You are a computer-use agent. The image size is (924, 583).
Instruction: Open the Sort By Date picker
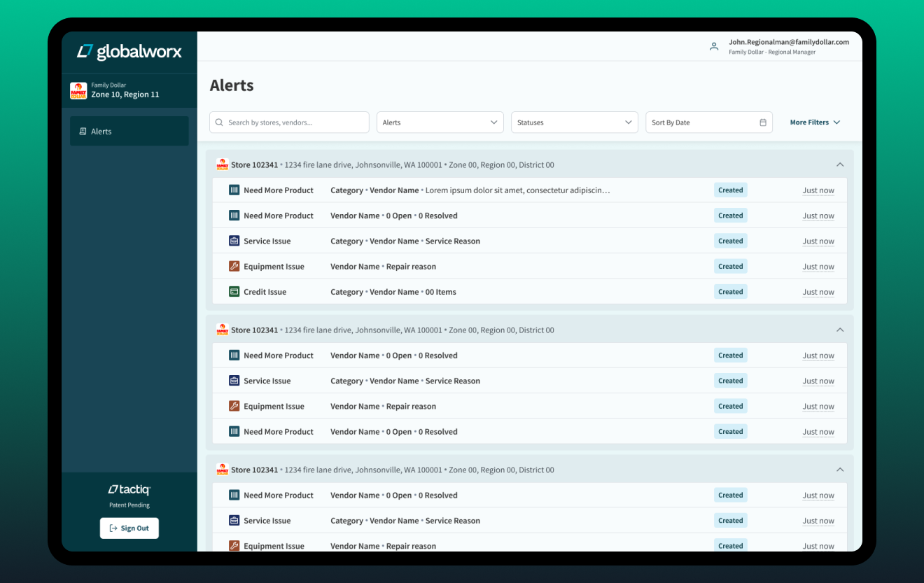[709, 122]
